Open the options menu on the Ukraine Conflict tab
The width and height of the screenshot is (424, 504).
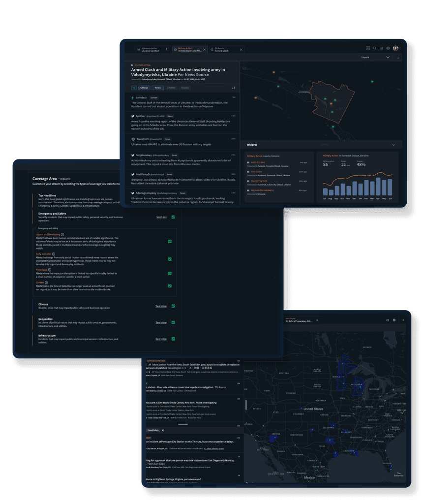coord(167,49)
